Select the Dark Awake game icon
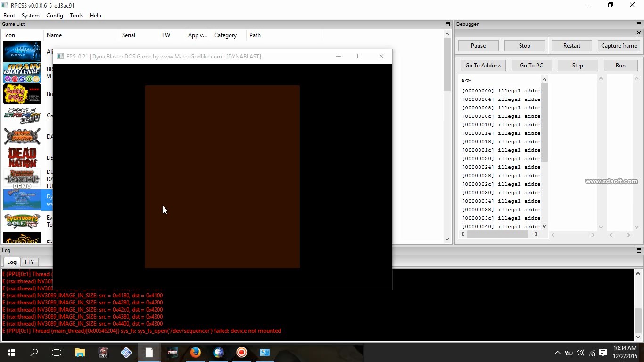Viewport: 644px width, 362px height. (x=22, y=136)
